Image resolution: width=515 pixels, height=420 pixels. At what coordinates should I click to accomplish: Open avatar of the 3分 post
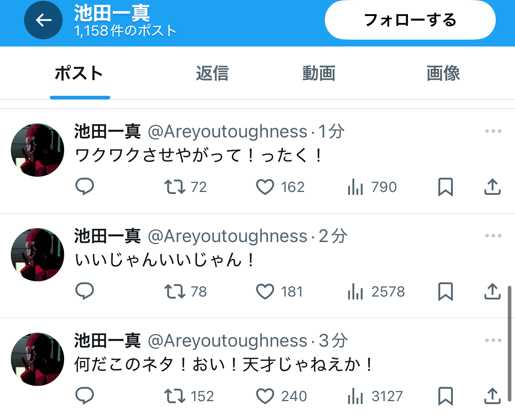37,359
